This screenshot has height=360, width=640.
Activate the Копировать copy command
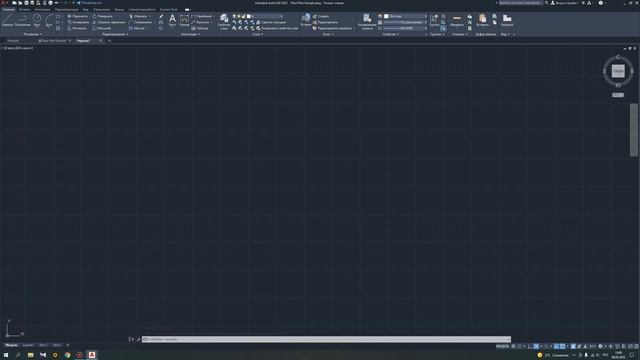pyautogui.click(x=78, y=22)
